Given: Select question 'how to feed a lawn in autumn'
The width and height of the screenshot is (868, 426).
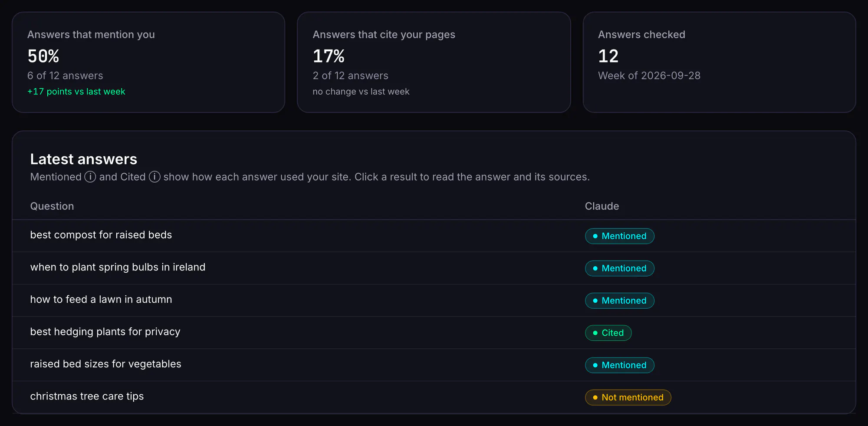Looking at the screenshot, I should click(101, 300).
